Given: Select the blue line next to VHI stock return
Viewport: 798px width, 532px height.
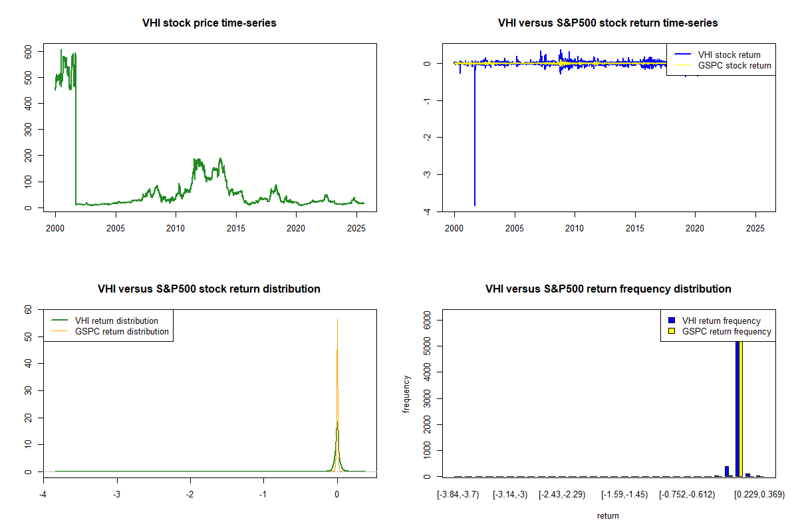Looking at the screenshot, I should click(x=682, y=55).
